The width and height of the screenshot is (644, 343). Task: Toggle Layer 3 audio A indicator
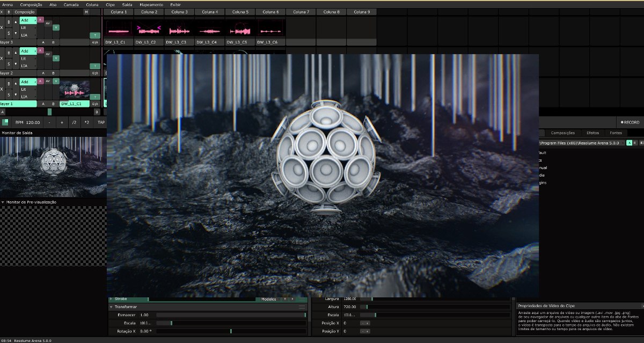click(40, 20)
